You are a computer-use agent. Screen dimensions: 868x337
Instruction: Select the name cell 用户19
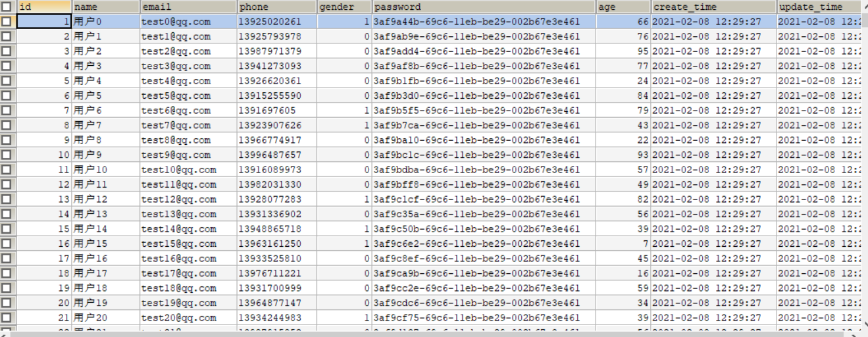coord(106,303)
